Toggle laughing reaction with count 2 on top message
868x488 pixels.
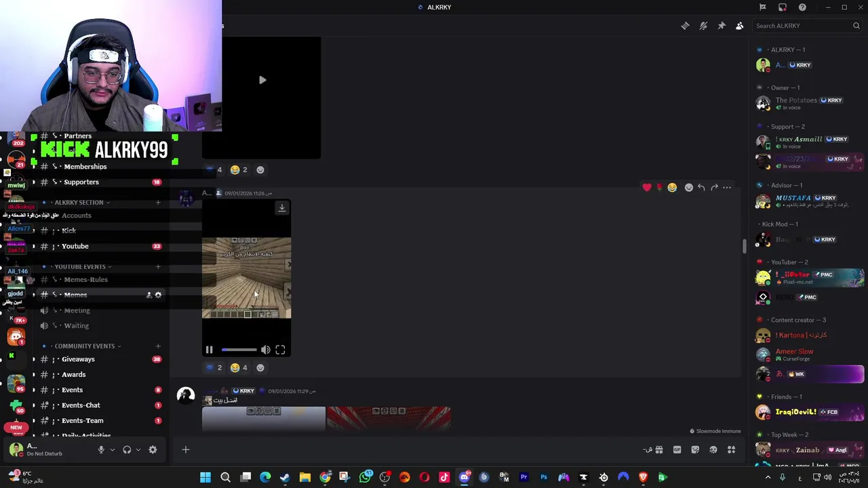pyautogui.click(x=239, y=169)
